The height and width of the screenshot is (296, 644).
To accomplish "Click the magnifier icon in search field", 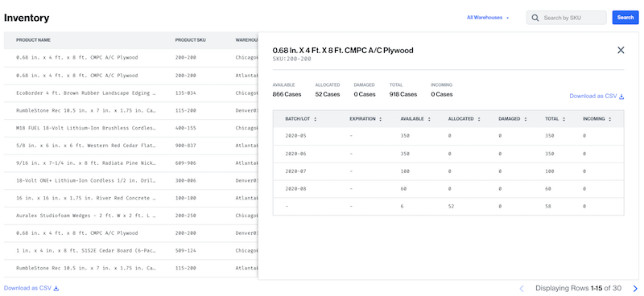I will tap(535, 18).
